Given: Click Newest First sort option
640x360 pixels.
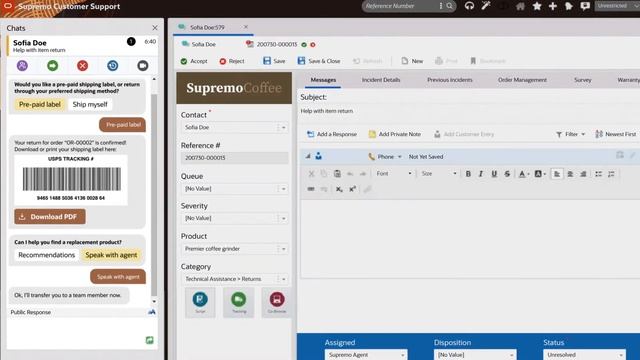Looking at the screenshot, I should (x=616, y=134).
